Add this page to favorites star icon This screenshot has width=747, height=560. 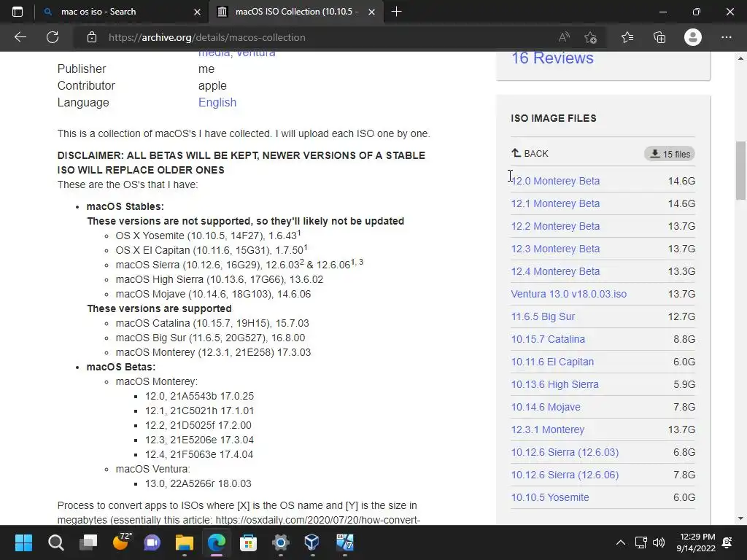591,37
